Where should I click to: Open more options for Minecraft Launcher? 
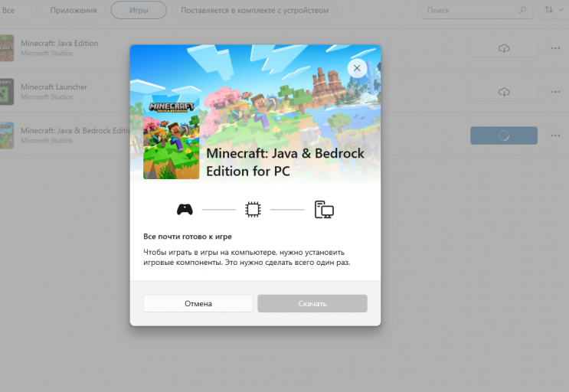[x=555, y=92]
